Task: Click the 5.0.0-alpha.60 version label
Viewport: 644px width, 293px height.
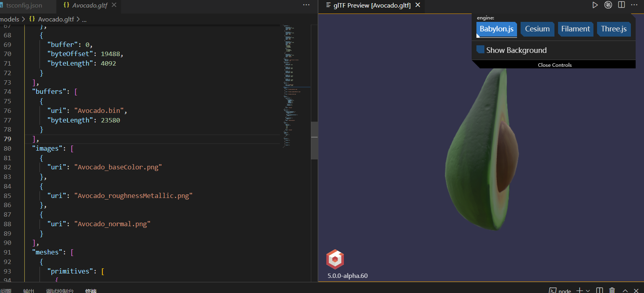Action: pos(347,276)
